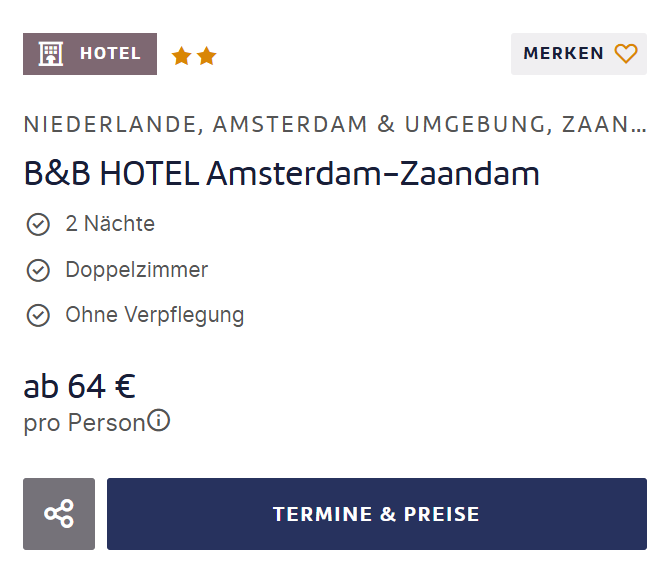Viewport: 667px width, 571px height.
Task: Click the checkmark icon next to 2 Nächte
Action: (x=38, y=224)
